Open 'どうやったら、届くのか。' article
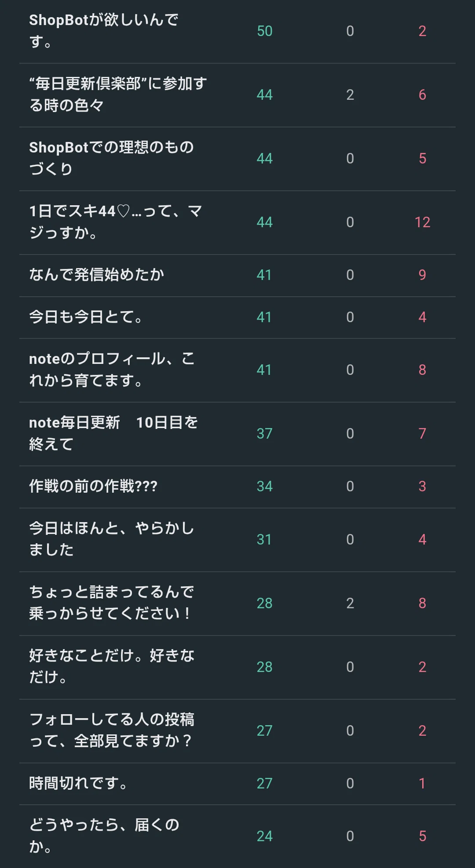 [x=104, y=836]
